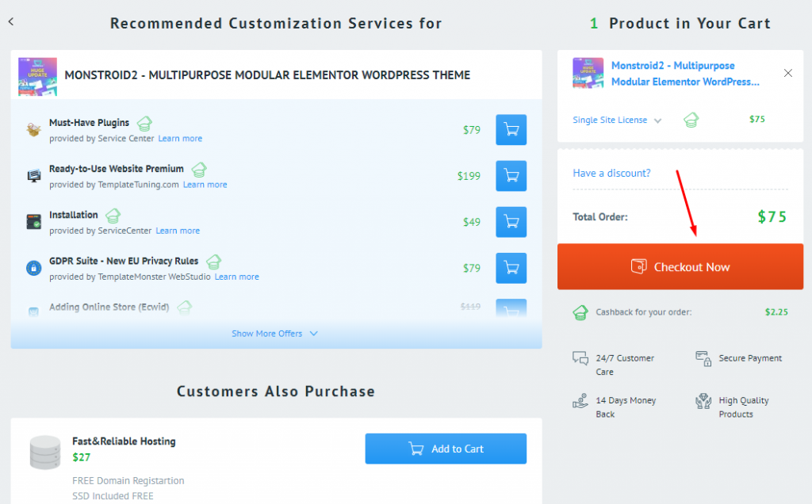The image size is (812, 504).
Task: Click Checkout Now button
Action: (x=680, y=266)
